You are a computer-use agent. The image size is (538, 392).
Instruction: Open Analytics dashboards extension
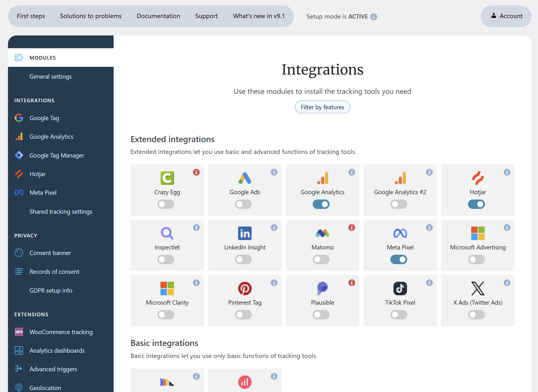point(57,351)
